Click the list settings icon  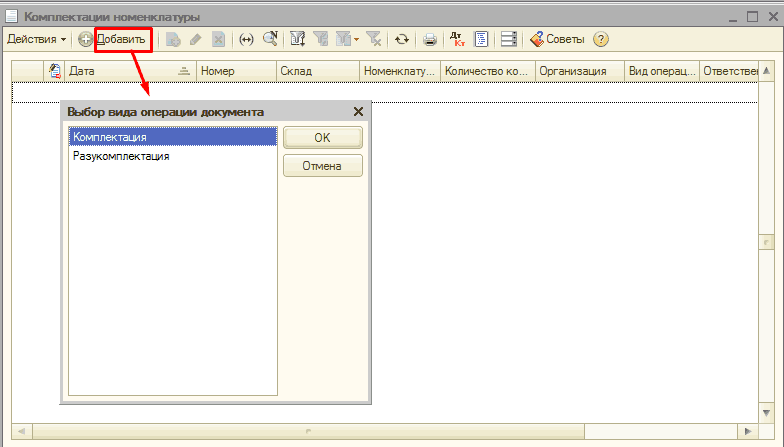tap(508, 39)
